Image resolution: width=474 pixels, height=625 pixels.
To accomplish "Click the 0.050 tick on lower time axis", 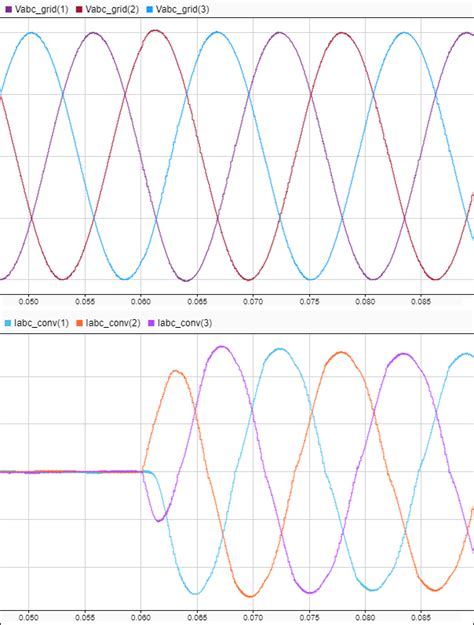I will (x=29, y=618).
